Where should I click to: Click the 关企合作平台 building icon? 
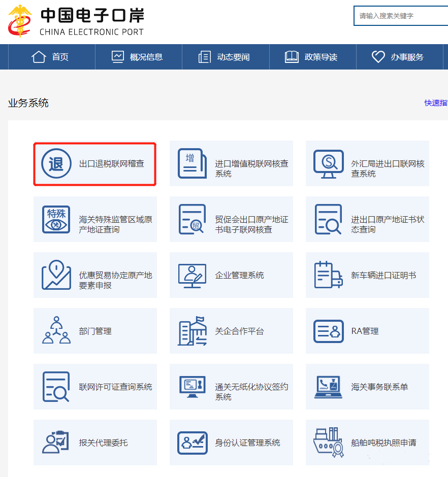(192, 331)
